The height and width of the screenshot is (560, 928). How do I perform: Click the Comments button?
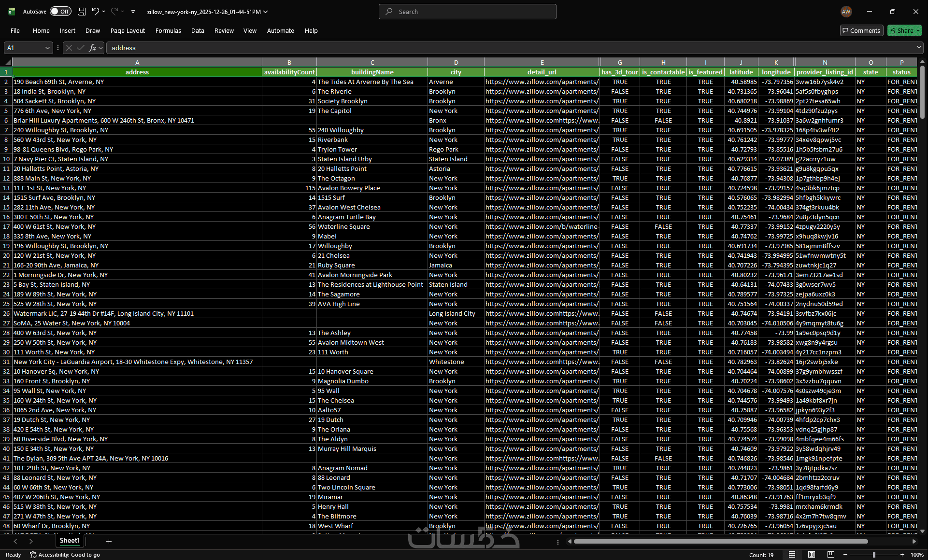861,30
